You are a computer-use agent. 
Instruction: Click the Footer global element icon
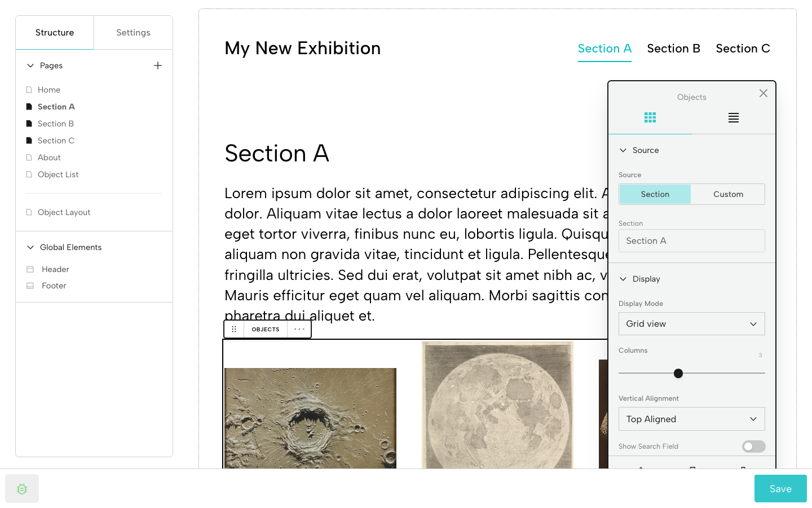point(30,286)
